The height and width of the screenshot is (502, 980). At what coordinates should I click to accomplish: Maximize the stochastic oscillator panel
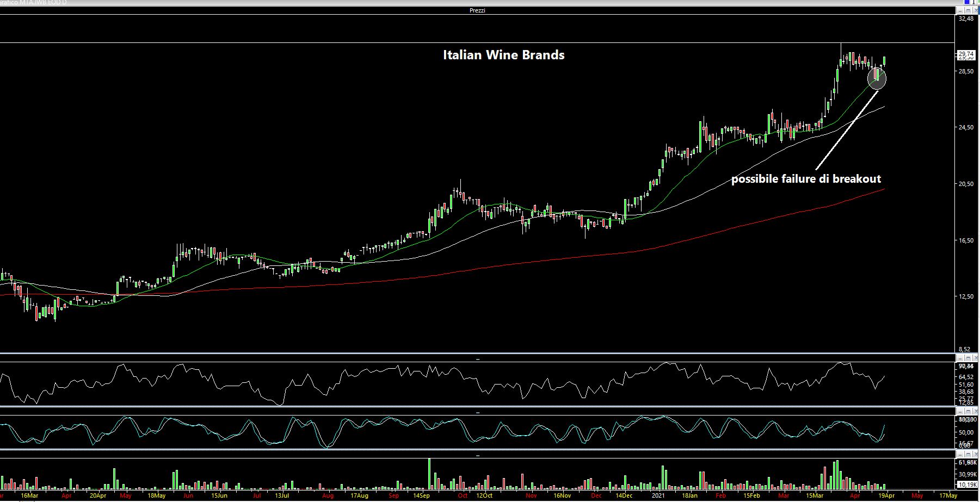click(x=968, y=411)
